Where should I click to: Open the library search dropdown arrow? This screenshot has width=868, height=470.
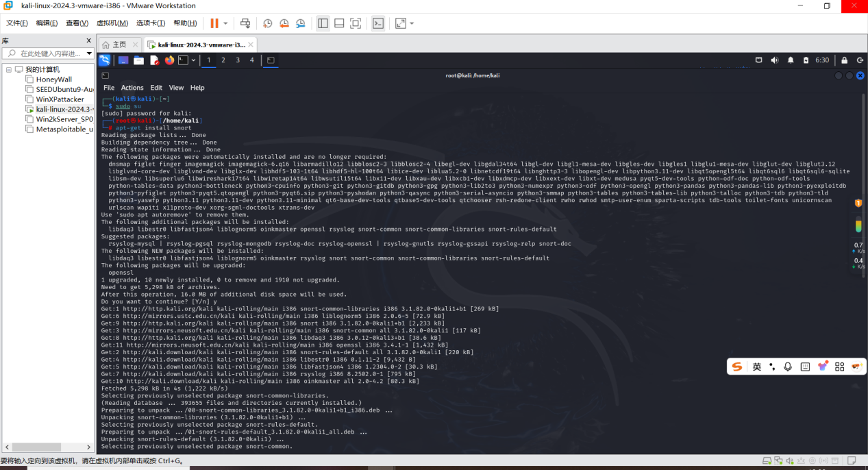89,53
